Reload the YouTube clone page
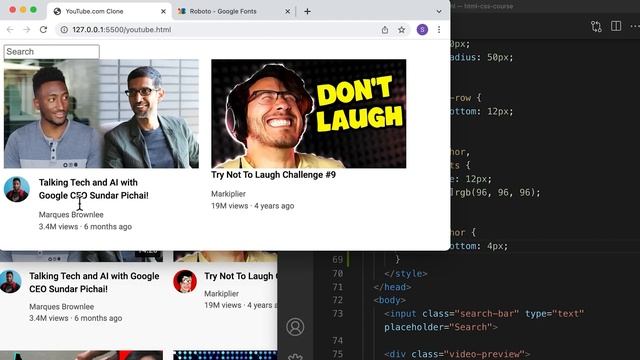Screen dimensions: 640x360 [x=43, y=29]
